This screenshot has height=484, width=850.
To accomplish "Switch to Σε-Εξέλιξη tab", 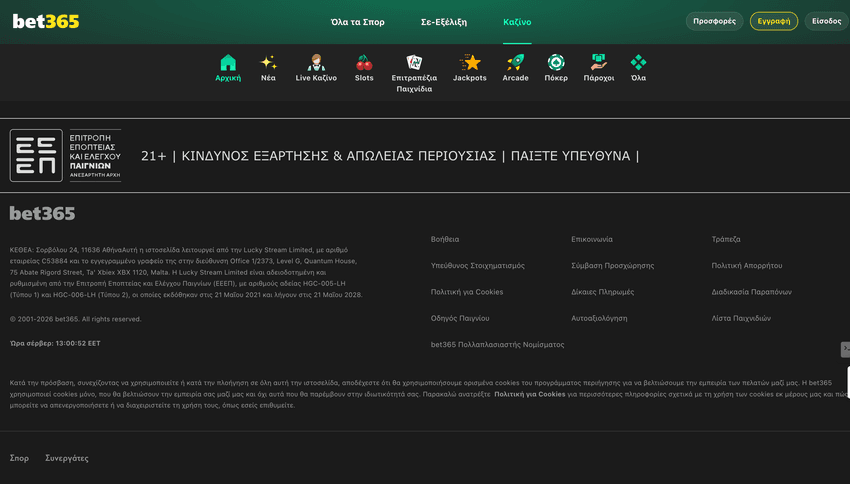I will tap(444, 22).
